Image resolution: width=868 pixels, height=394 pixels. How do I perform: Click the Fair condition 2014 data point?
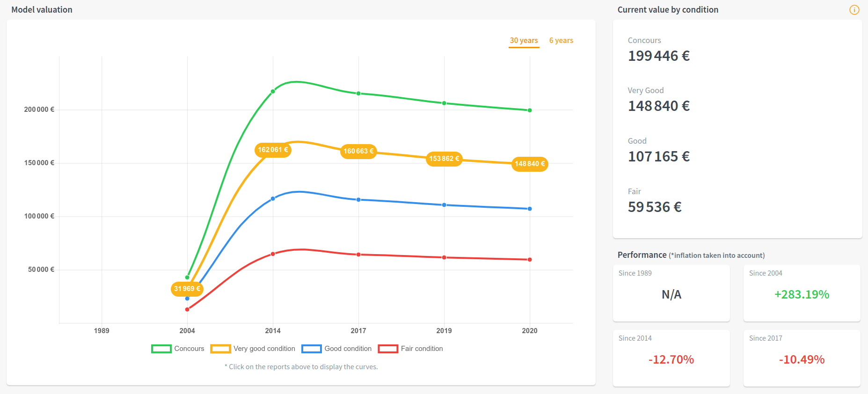(273, 254)
